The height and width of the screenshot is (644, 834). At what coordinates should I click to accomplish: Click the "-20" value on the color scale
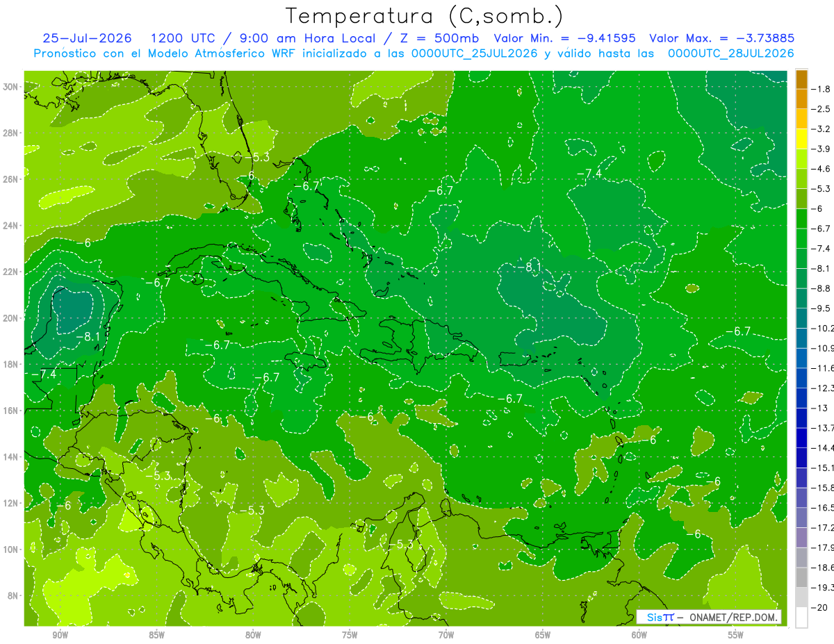pyautogui.click(x=819, y=608)
